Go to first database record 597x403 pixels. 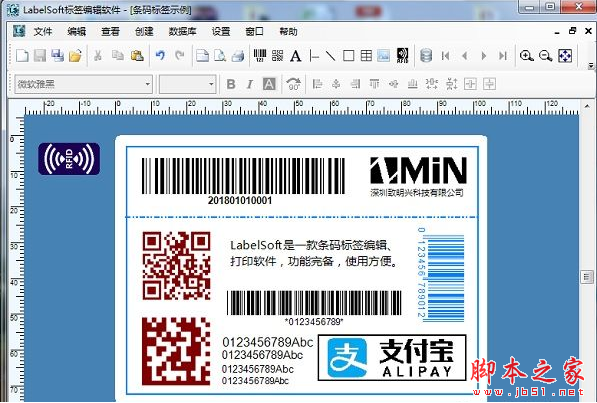click(445, 56)
